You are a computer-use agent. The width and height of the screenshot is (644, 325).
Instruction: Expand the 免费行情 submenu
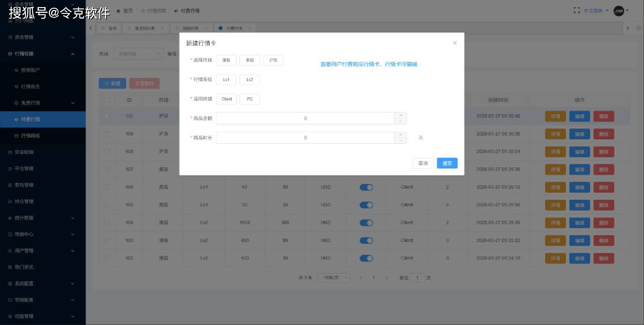(43, 103)
